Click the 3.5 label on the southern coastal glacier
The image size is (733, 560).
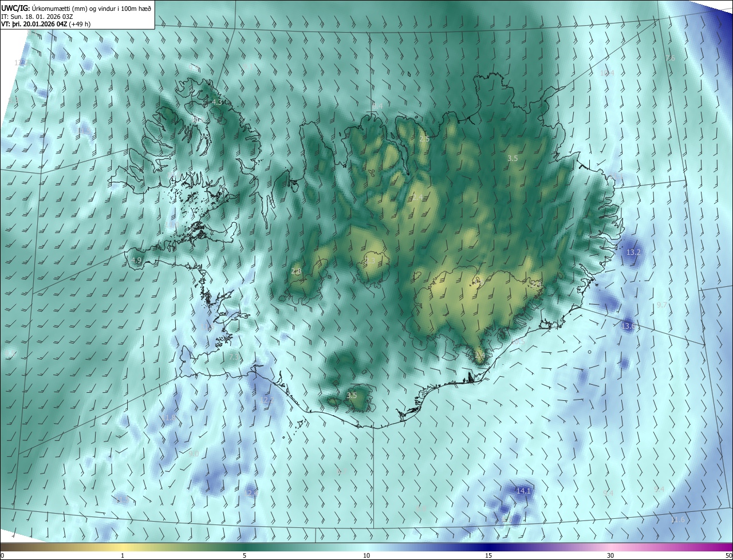tap(352, 395)
